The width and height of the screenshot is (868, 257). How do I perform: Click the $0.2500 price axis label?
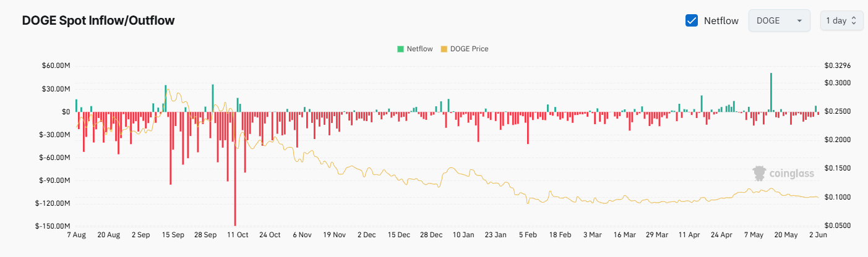click(838, 112)
